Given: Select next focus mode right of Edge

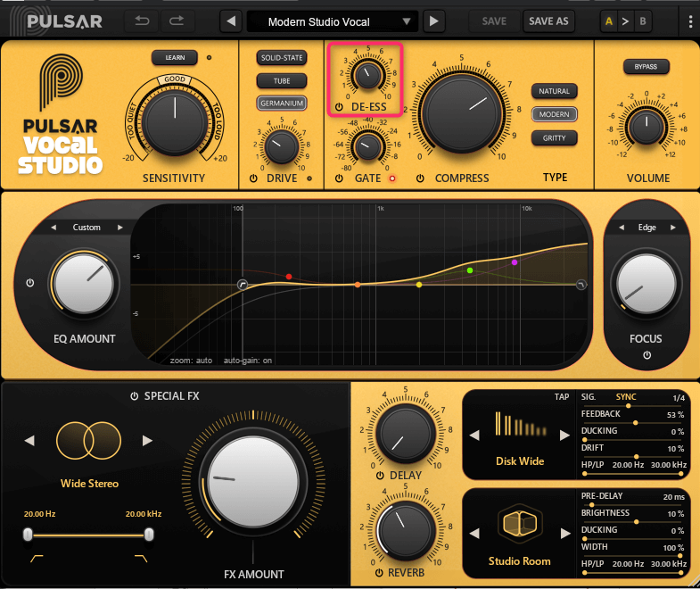Looking at the screenshot, I should click(672, 228).
